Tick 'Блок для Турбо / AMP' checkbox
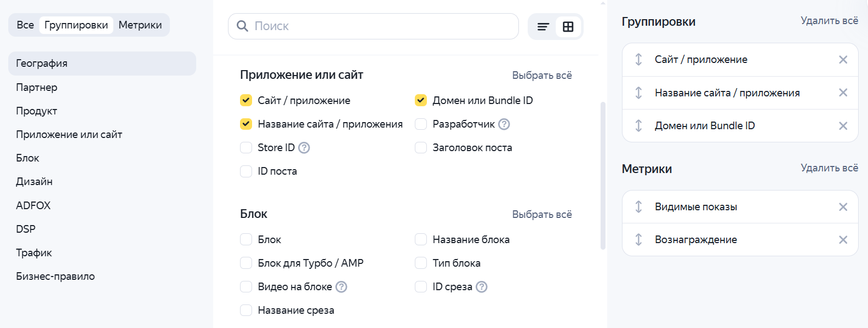868x328 pixels. 246,263
